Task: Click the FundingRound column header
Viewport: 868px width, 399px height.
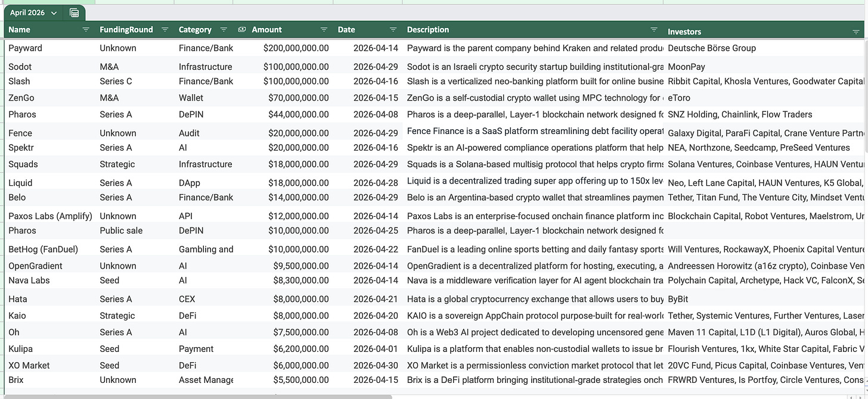Action: point(126,30)
